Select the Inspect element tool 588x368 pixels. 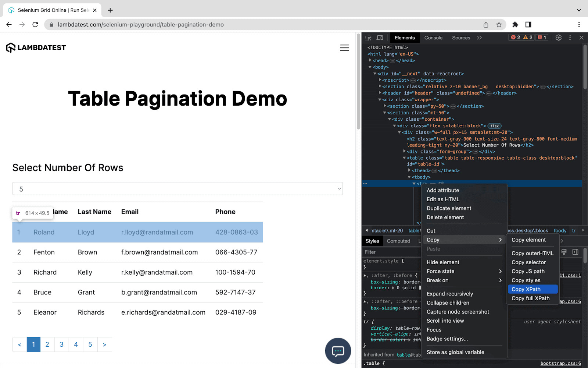(368, 37)
